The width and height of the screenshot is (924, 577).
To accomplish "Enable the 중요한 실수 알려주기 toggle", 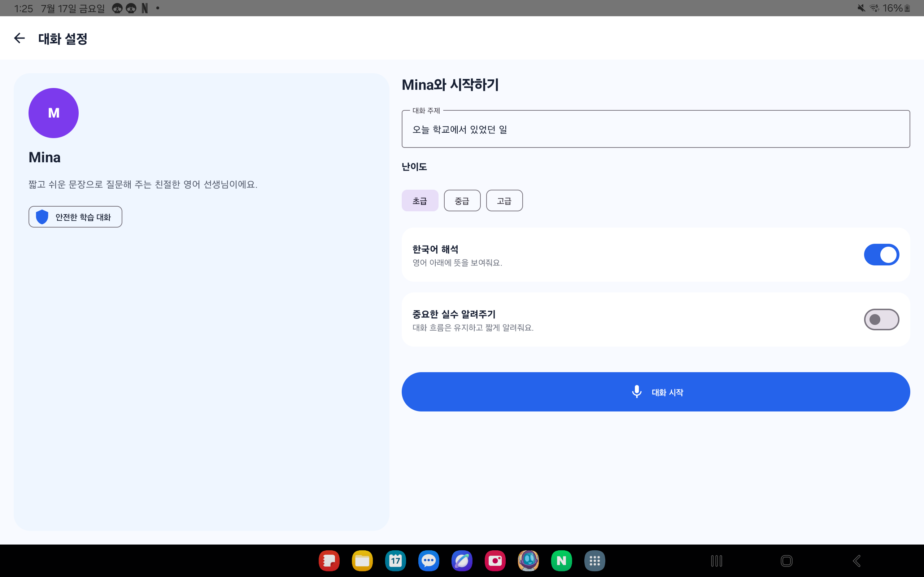I will (x=881, y=320).
